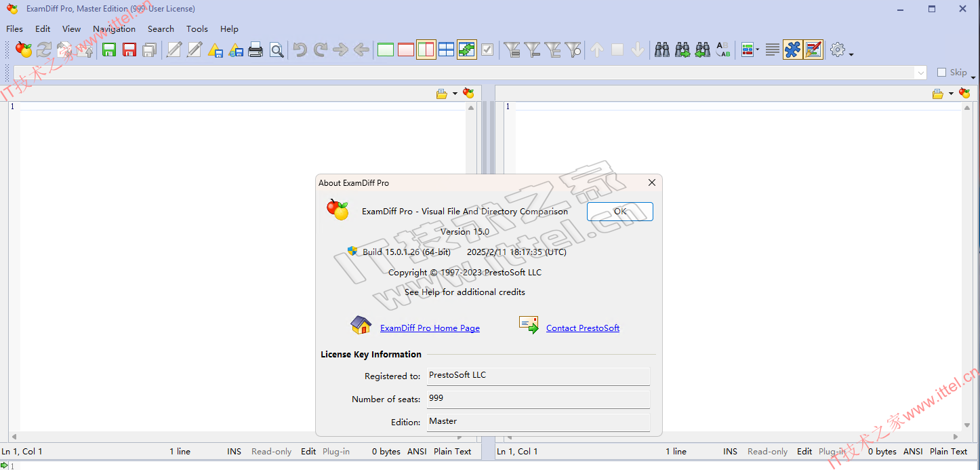Image resolution: width=980 pixels, height=470 pixels.
Task: Open the Options gear dropdown arrow
Action: 851,54
